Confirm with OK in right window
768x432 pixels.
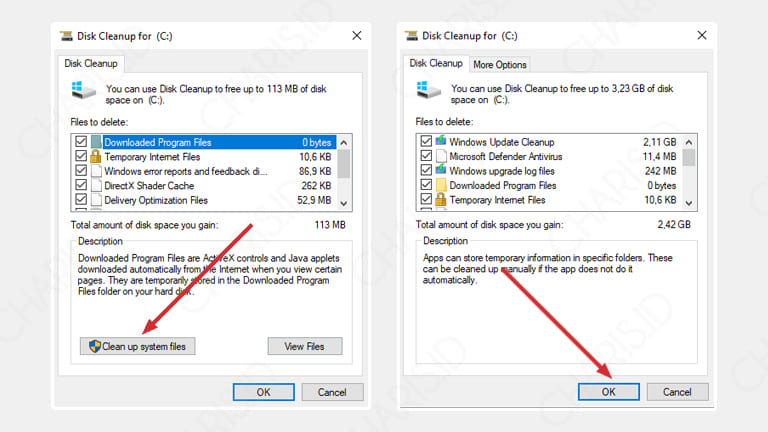(x=609, y=391)
